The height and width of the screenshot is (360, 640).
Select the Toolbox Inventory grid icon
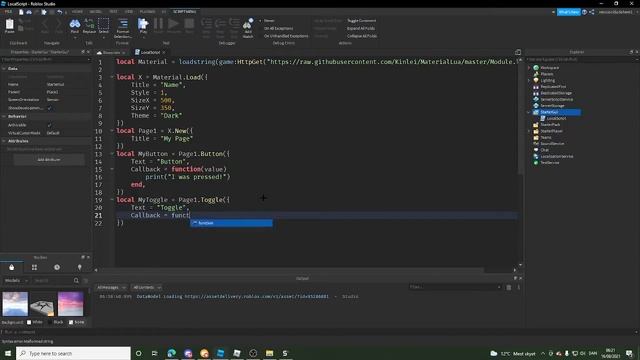coord(34,267)
